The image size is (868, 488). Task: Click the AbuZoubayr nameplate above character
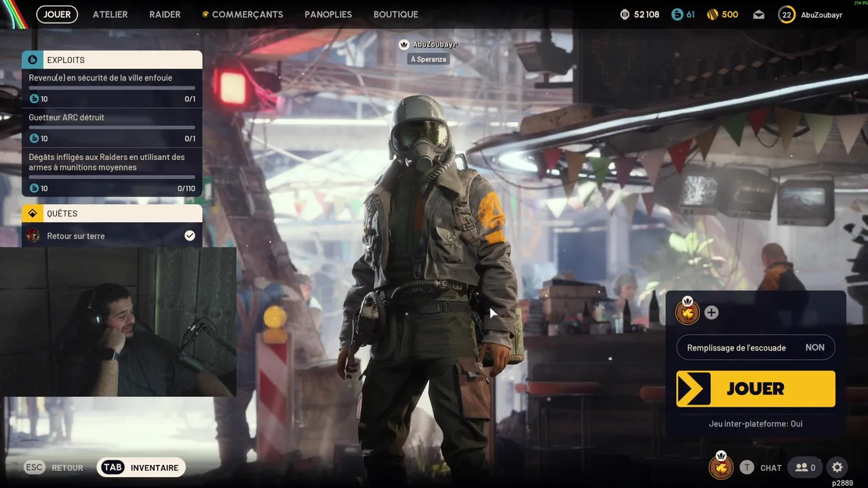tap(435, 44)
